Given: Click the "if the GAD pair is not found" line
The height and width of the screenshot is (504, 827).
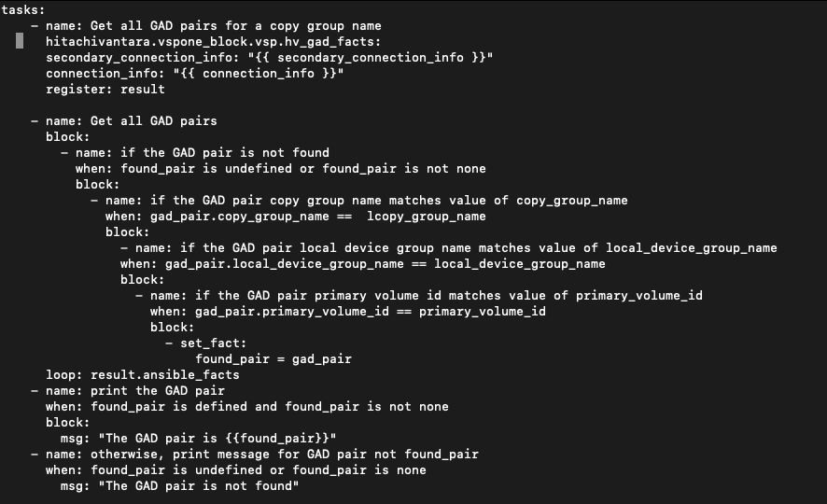Looking at the screenshot, I should (x=202, y=152).
